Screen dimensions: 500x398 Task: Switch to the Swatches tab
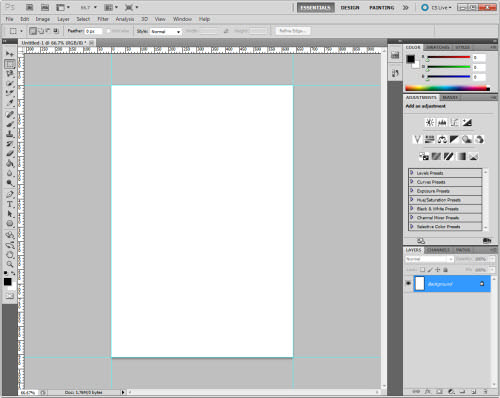click(x=438, y=47)
